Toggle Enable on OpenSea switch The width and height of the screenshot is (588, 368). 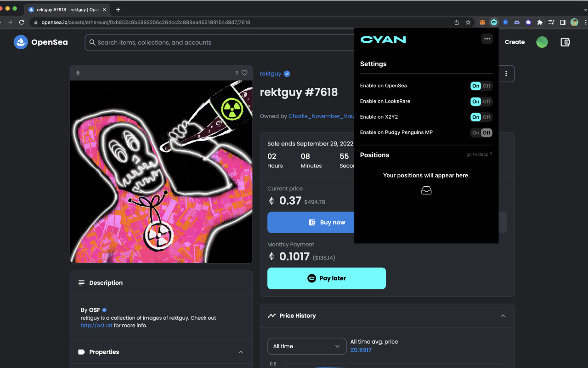click(481, 86)
